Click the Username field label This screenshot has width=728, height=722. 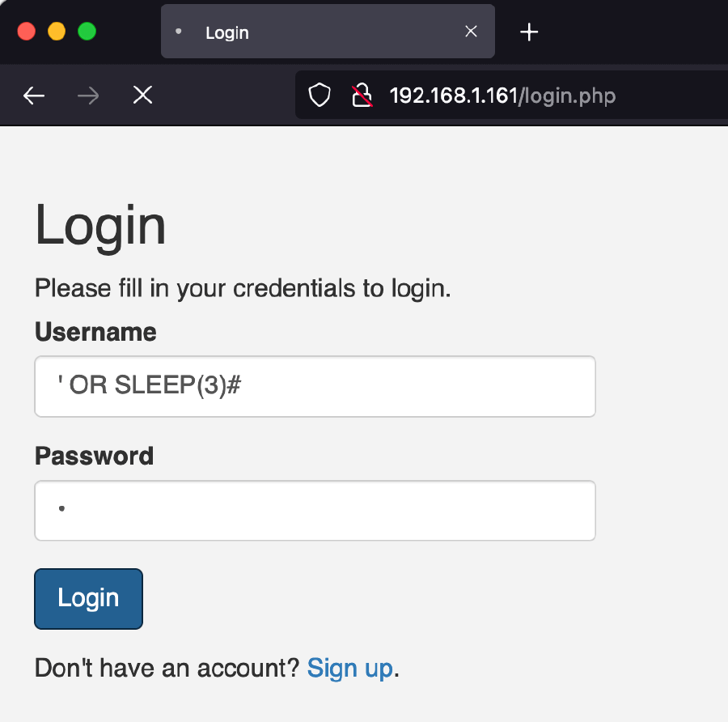95,332
